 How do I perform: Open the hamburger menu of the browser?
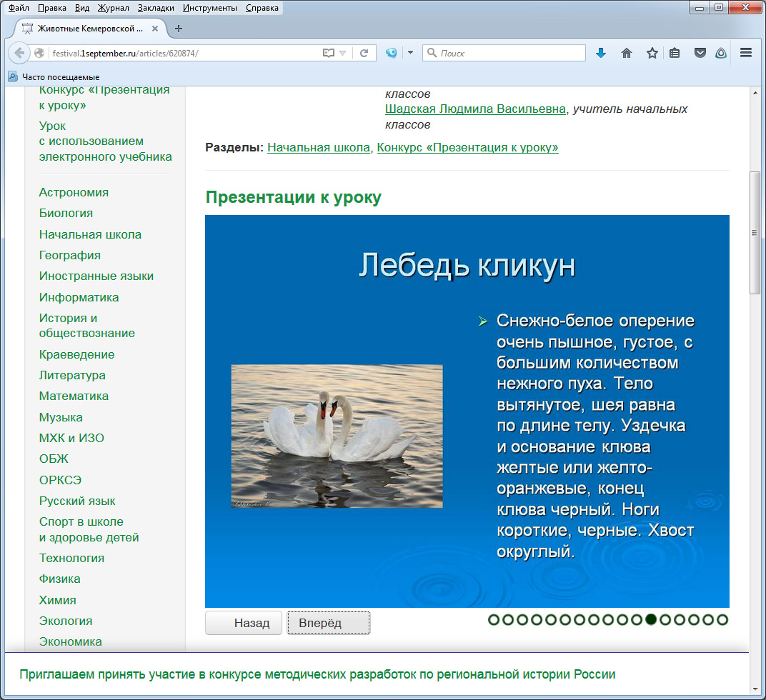pos(746,53)
